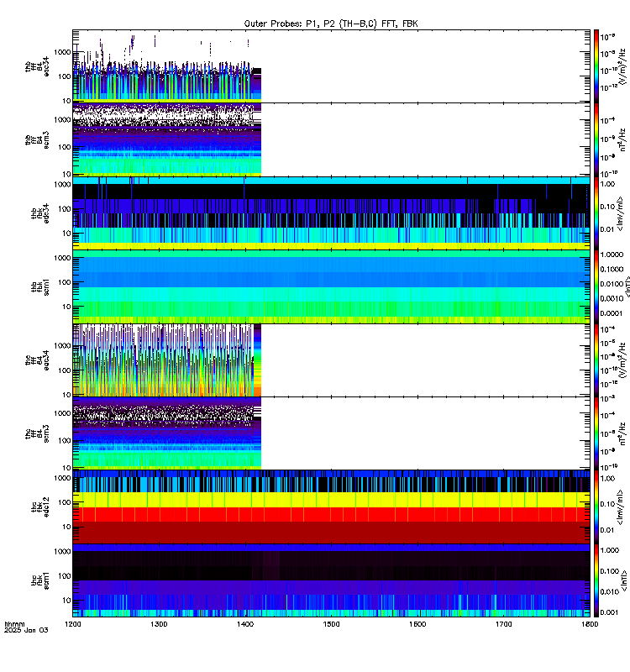The image size is (630, 672).
Task: Click the '0.10' value on thc fbk edc12 color scale
Action: click(x=607, y=504)
